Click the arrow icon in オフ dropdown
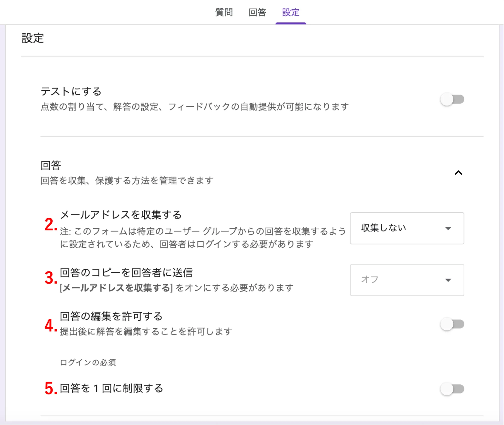This screenshot has width=504, height=425. [x=448, y=280]
